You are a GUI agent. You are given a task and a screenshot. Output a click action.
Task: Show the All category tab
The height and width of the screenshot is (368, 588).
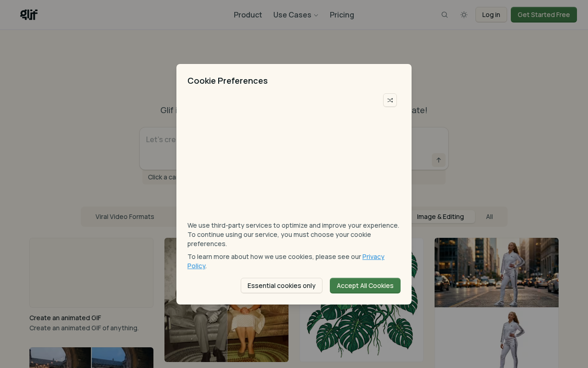pos(489,217)
